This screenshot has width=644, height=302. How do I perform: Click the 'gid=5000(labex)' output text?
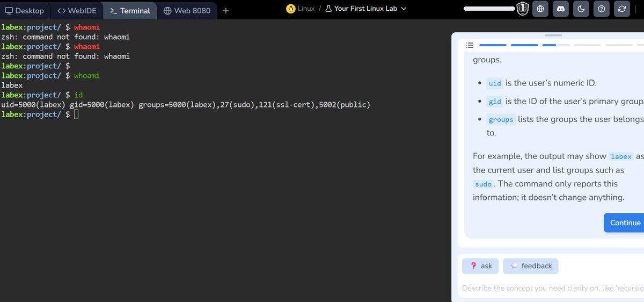click(102, 105)
